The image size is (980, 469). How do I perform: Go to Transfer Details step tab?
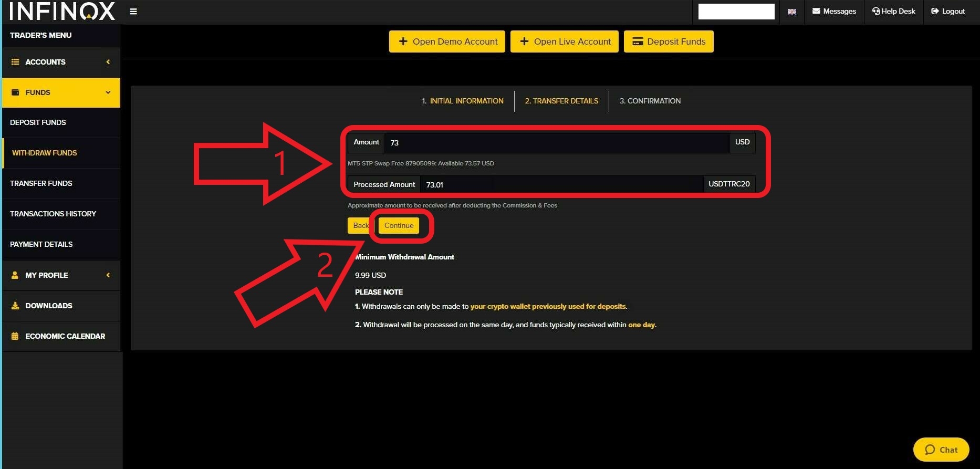pos(561,101)
